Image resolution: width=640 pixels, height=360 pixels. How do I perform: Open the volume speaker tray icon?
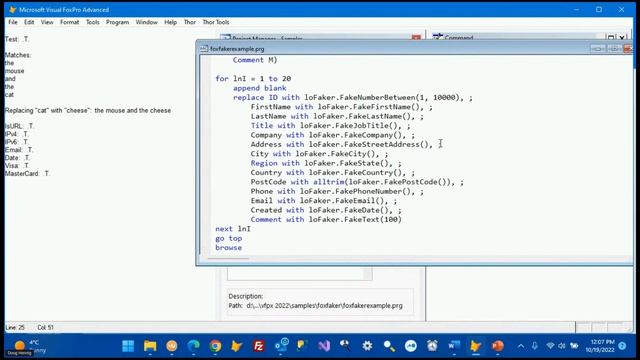(x=562, y=346)
